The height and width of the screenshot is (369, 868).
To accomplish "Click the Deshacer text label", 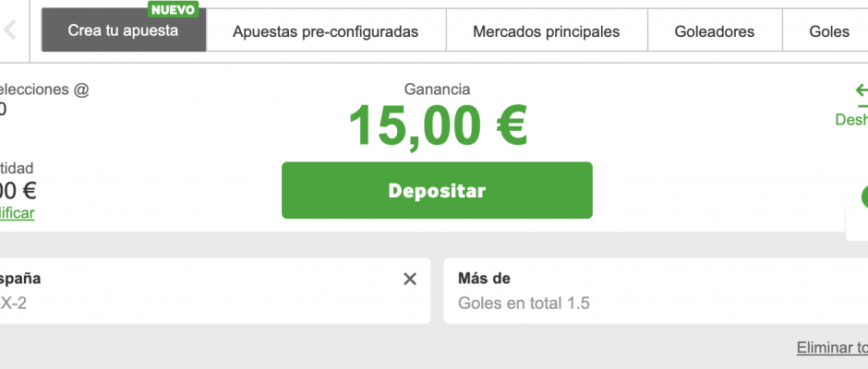I will click(851, 119).
